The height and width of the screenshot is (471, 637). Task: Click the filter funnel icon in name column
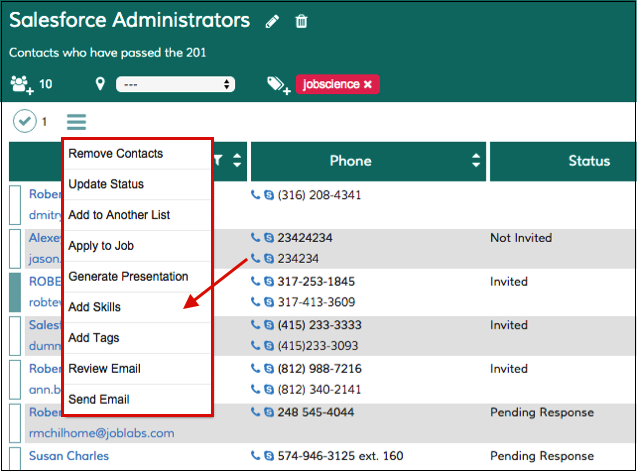tap(219, 161)
